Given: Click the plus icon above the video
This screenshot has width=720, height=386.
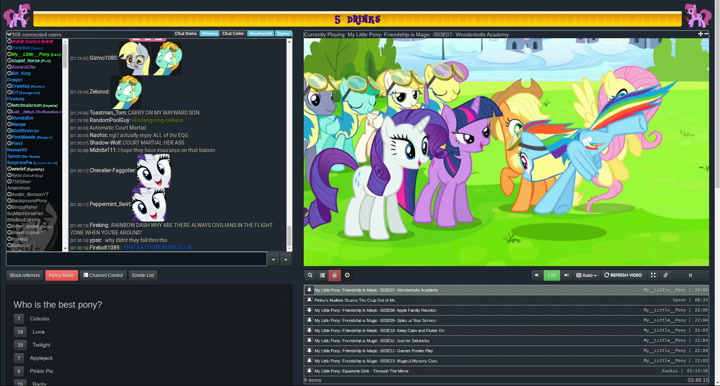Looking at the screenshot, I should pos(700,34).
